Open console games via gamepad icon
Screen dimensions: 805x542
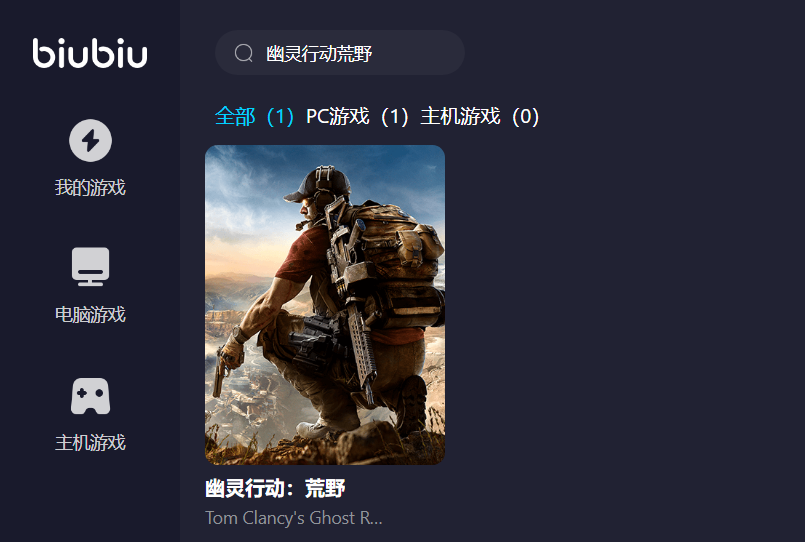click(x=90, y=396)
